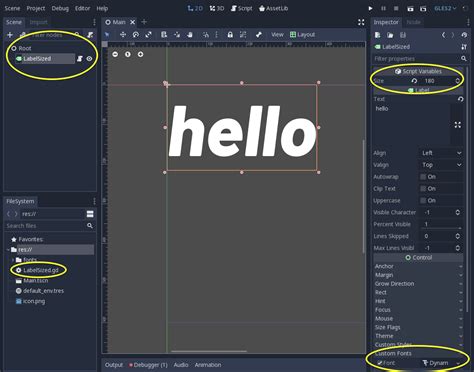474x372 pixels.
Task: Zoom out in the viewport
Action: [x=115, y=54]
